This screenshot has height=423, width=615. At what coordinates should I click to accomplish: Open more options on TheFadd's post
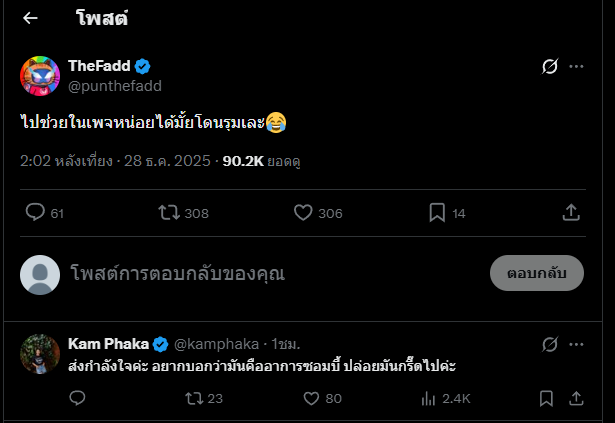[576, 67]
